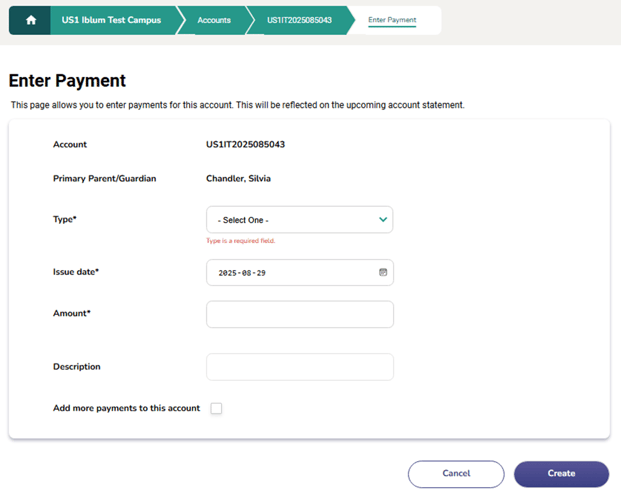This screenshot has width=621, height=491.
Task: Go to US1 Iblum Test Campus breadcrumb
Action: click(x=111, y=20)
